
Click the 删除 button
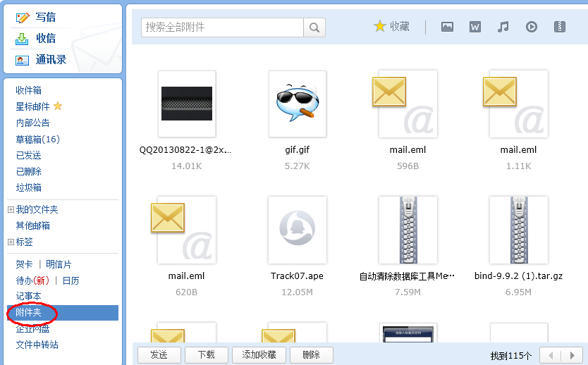point(310,355)
